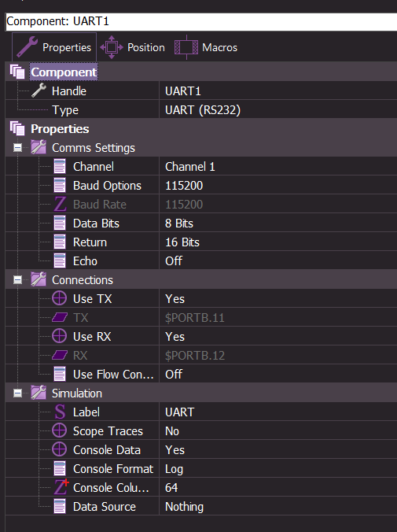Click the pin icon beside the TX row
Viewport: 397px width, 532px height.
[x=60, y=318]
